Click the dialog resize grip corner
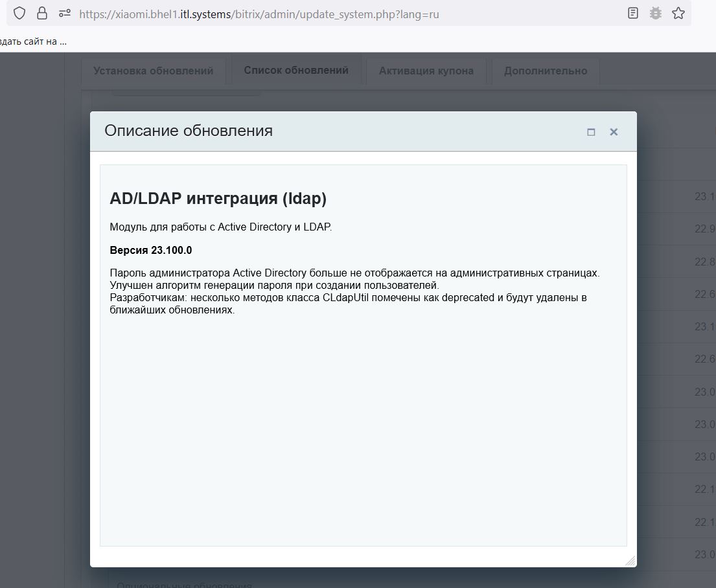The height and width of the screenshot is (588, 716). 630,561
